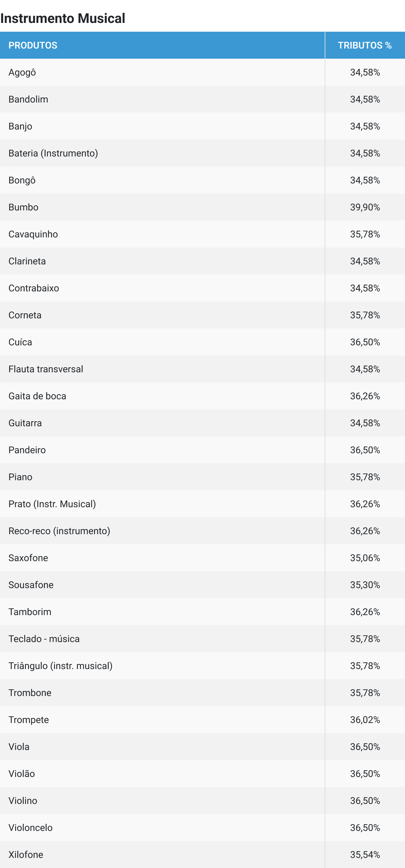This screenshot has width=405, height=868.
Task: Select the Cavaquinho product entry
Action: [x=33, y=234]
